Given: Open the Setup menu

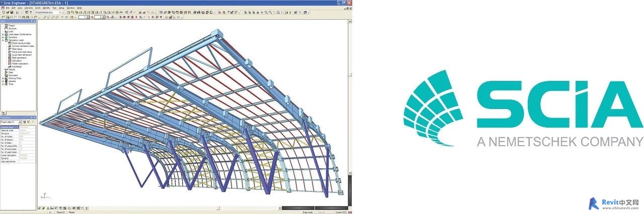Looking at the screenshot, I should click(x=61, y=8).
